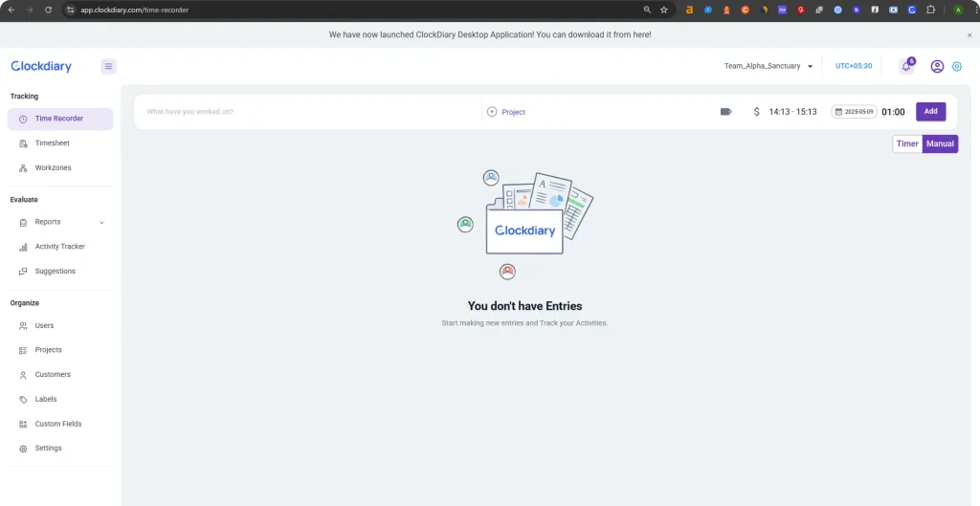Image resolution: width=980 pixels, height=506 pixels.
Task: Click the browser zoom magnifier icon
Action: (647, 10)
